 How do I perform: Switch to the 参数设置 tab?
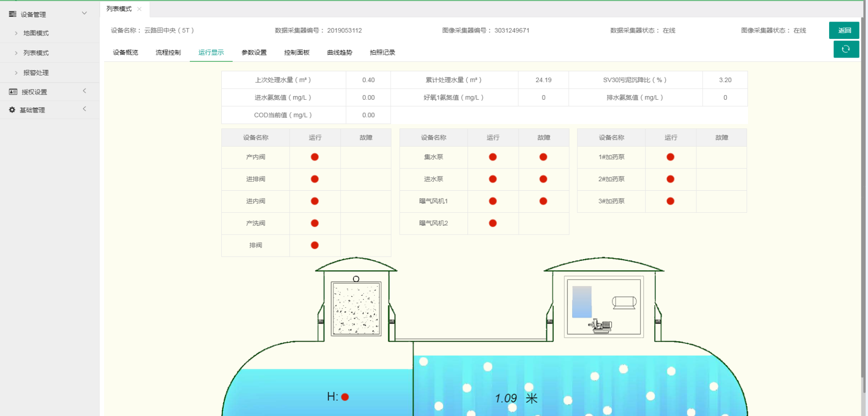[254, 52]
